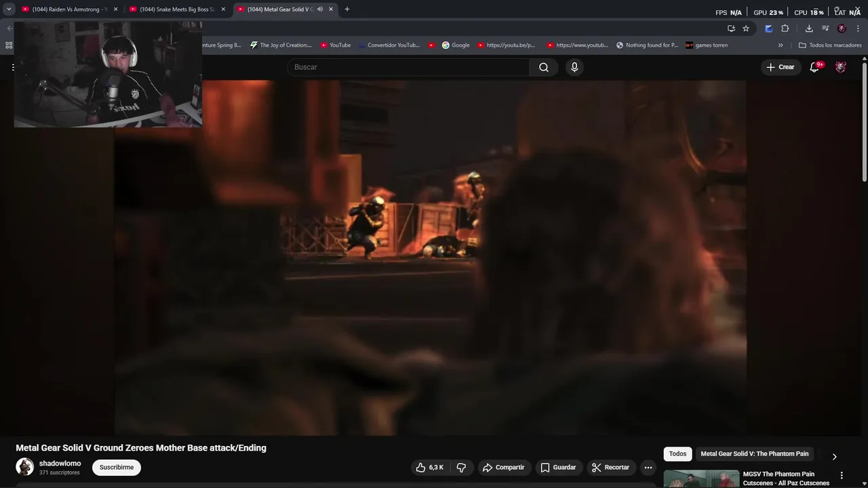Open the browser three-dot menu
Screen dimensions: 868x488
pyautogui.click(x=858, y=28)
